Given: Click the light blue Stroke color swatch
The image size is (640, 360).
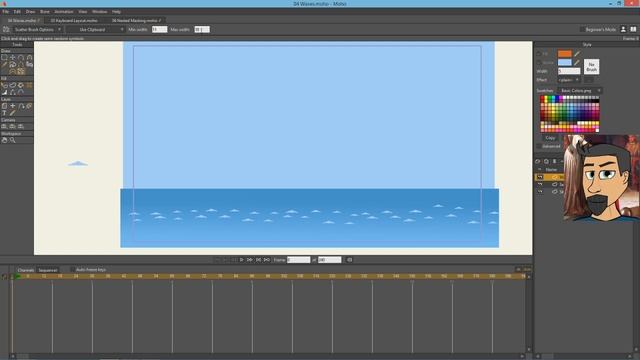Looking at the screenshot, I should tap(564, 62).
